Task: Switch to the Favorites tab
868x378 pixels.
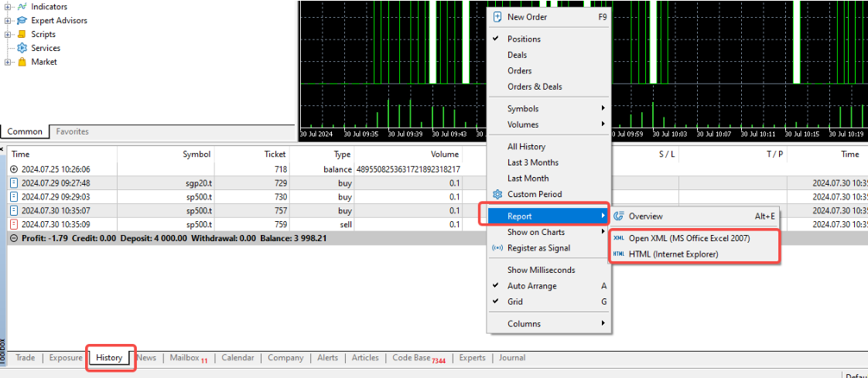Action: (72, 132)
